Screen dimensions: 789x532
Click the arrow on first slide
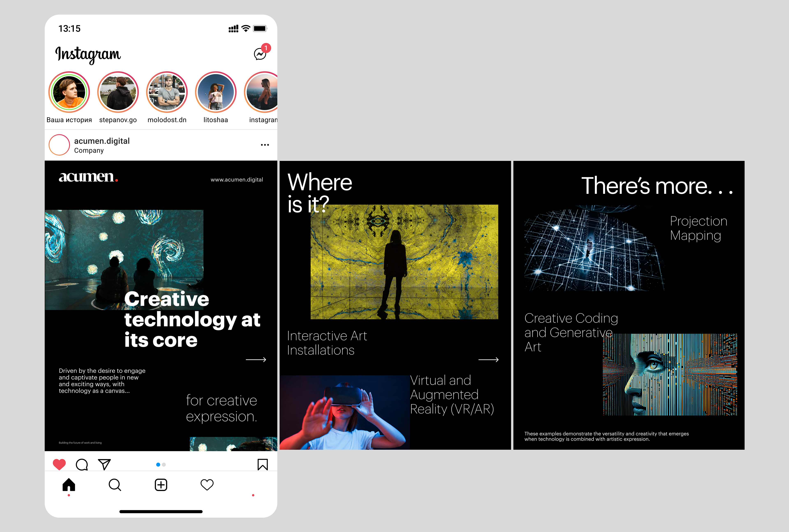256,360
